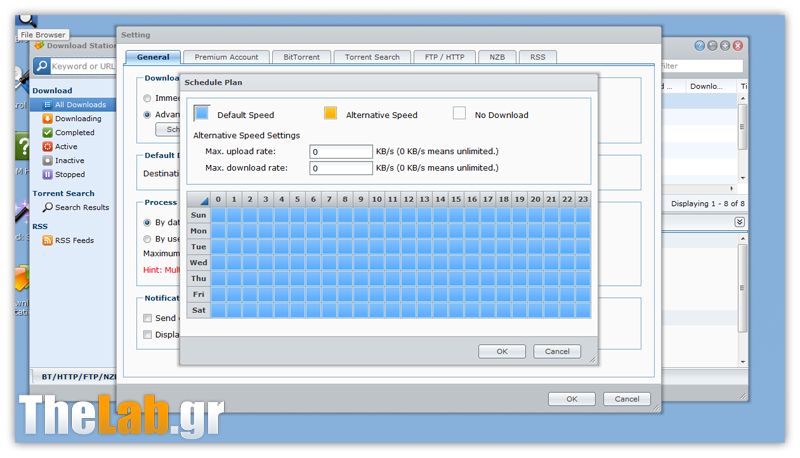Select the Immediately radio button
The height and width of the screenshot is (458, 800).
tap(147, 98)
